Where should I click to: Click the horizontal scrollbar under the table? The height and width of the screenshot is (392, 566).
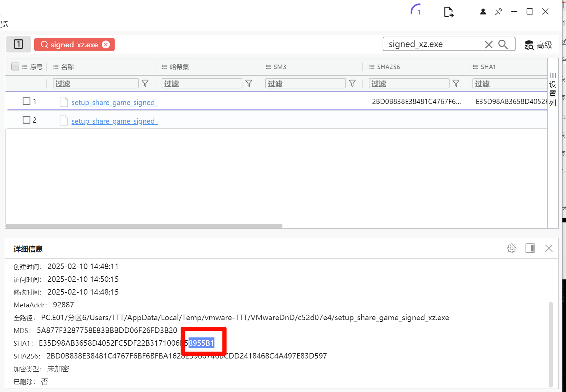coord(144,226)
